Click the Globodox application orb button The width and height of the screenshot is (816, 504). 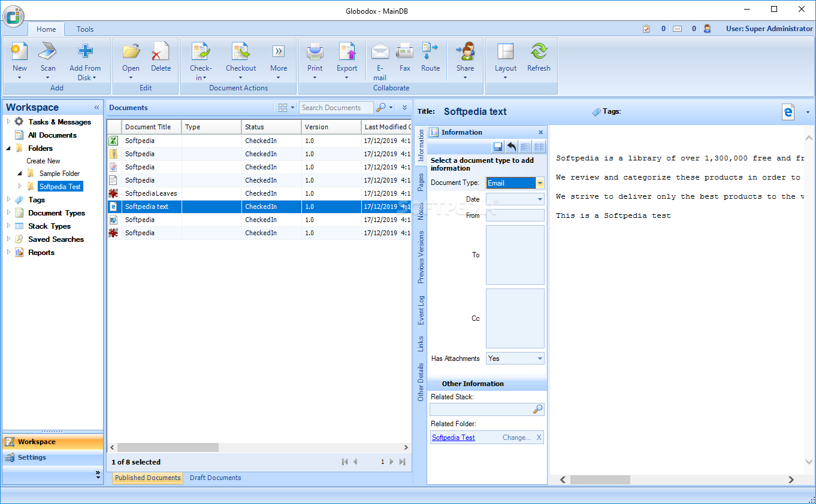pyautogui.click(x=13, y=16)
